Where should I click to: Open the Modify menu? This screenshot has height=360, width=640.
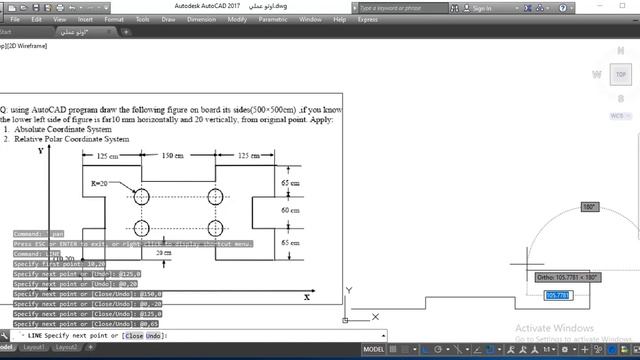click(x=237, y=19)
